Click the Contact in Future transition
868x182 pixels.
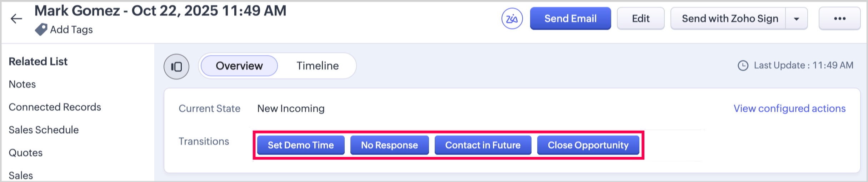pyautogui.click(x=483, y=145)
